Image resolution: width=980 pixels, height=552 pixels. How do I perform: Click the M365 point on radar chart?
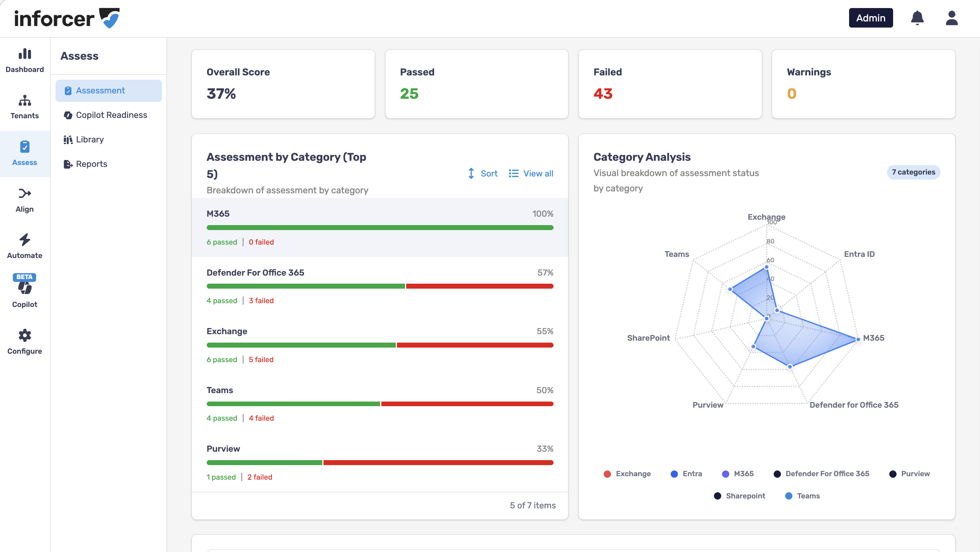858,339
